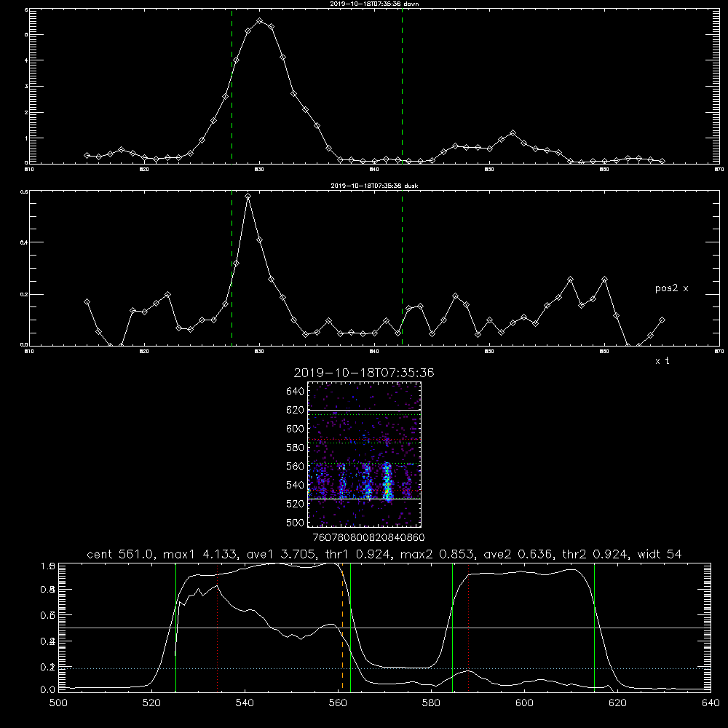728x728 pixels.
Task: Select the 'thr2 0.924' value
Action: pos(596,554)
